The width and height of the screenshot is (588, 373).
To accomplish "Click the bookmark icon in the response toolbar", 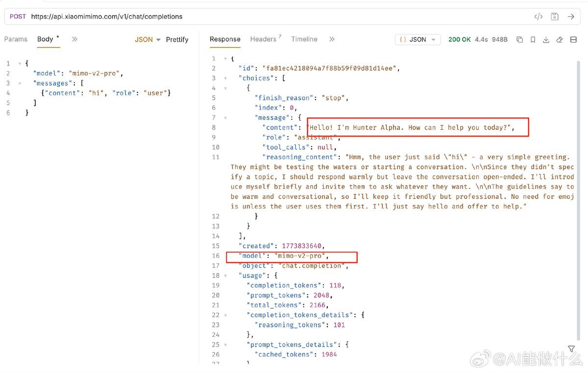I will [533, 40].
